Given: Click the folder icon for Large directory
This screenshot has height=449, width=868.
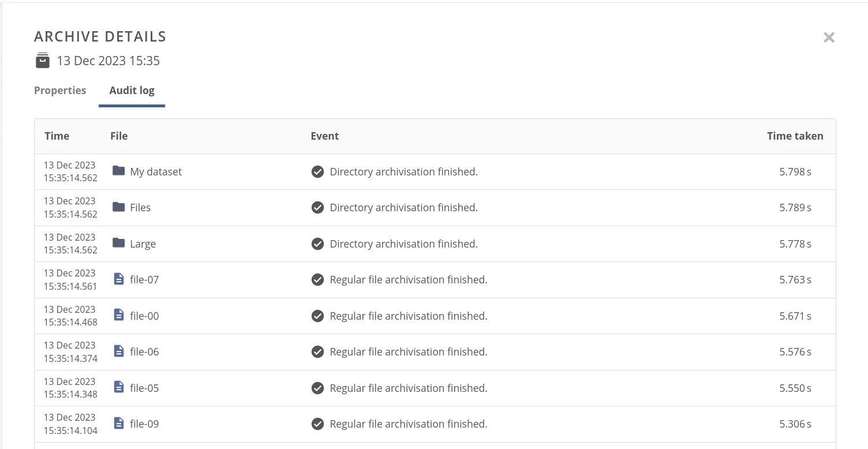Looking at the screenshot, I should [119, 244].
